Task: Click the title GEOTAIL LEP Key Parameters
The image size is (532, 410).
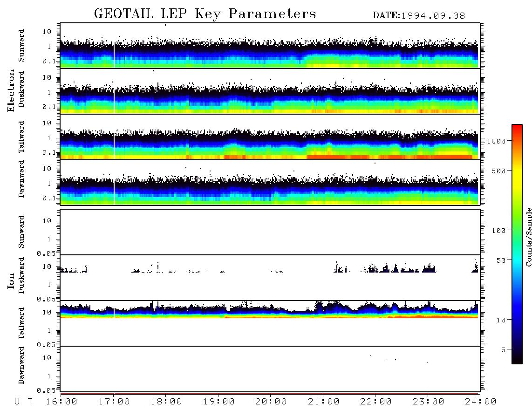Action: (205, 14)
